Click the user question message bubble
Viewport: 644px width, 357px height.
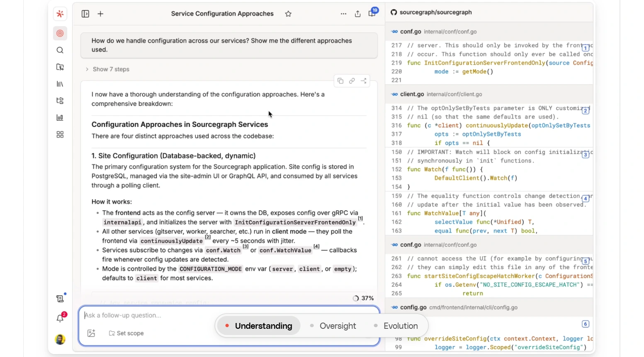[229, 45]
